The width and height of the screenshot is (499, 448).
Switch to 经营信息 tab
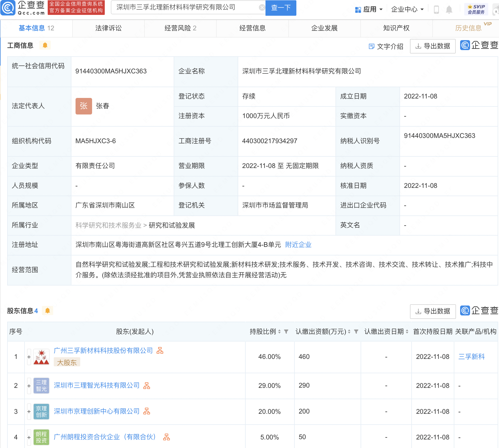tap(252, 28)
